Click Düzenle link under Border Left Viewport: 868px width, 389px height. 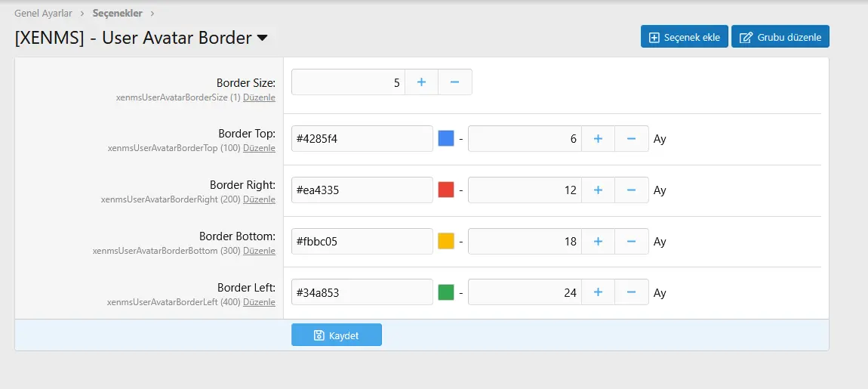point(259,302)
